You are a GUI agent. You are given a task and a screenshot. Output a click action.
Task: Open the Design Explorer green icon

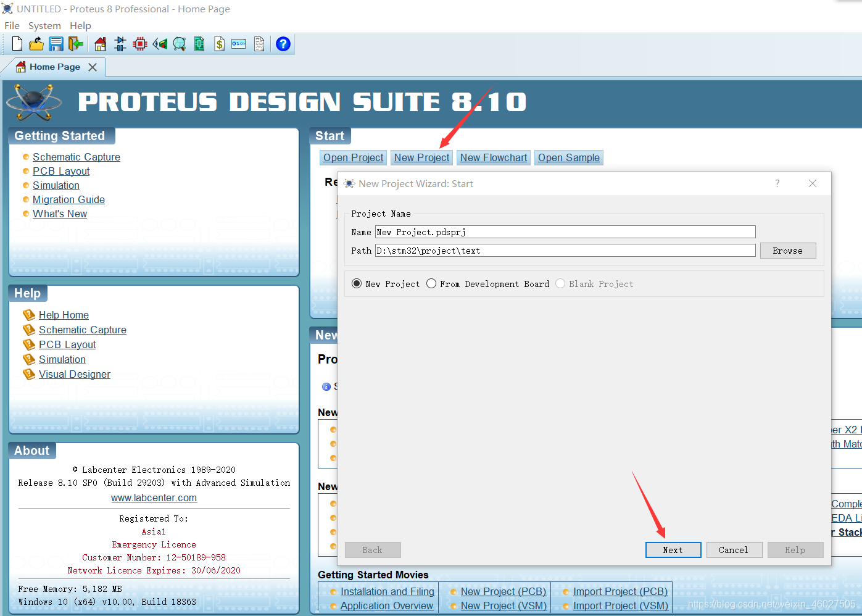[199, 44]
